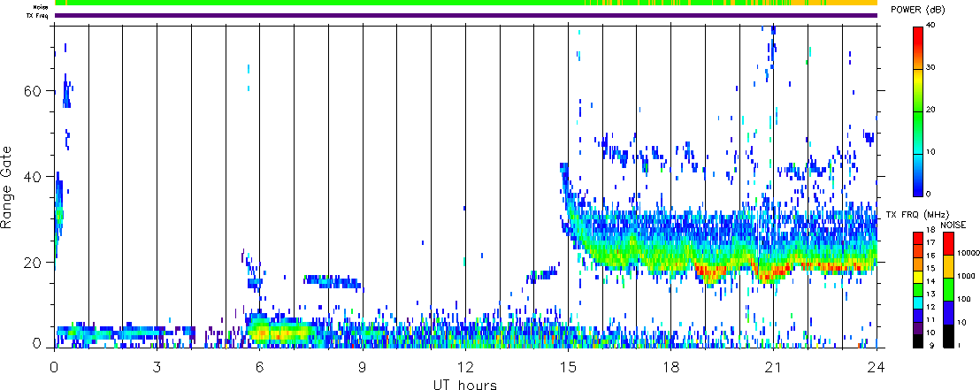Select the 9 MHz label on TX FRQ legend
The width and height of the screenshot is (980, 390).
click(x=932, y=345)
